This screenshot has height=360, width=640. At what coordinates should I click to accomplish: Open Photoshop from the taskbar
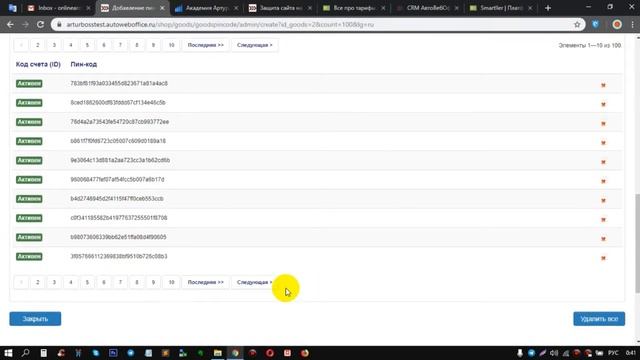pos(113,353)
